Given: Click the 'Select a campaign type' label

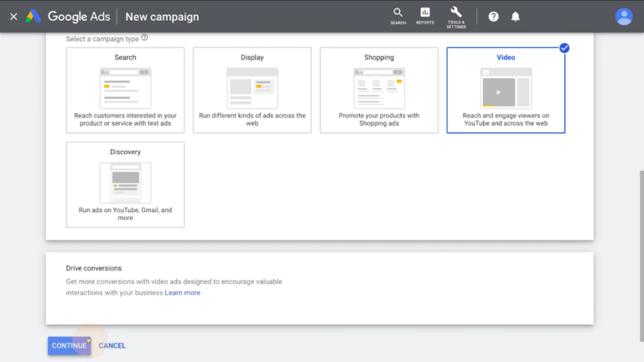Looking at the screenshot, I should pyautogui.click(x=102, y=39).
